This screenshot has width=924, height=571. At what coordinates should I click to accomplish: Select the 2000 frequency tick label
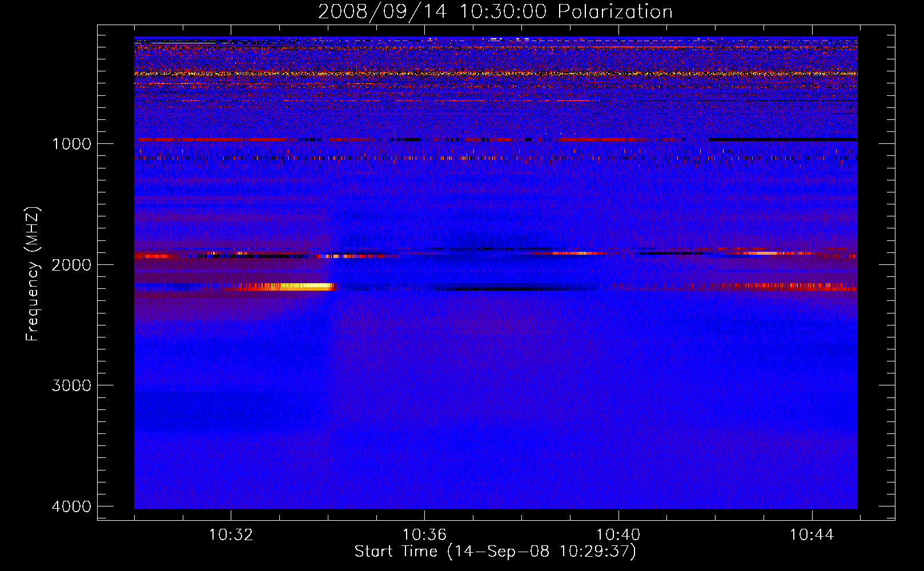(71, 264)
